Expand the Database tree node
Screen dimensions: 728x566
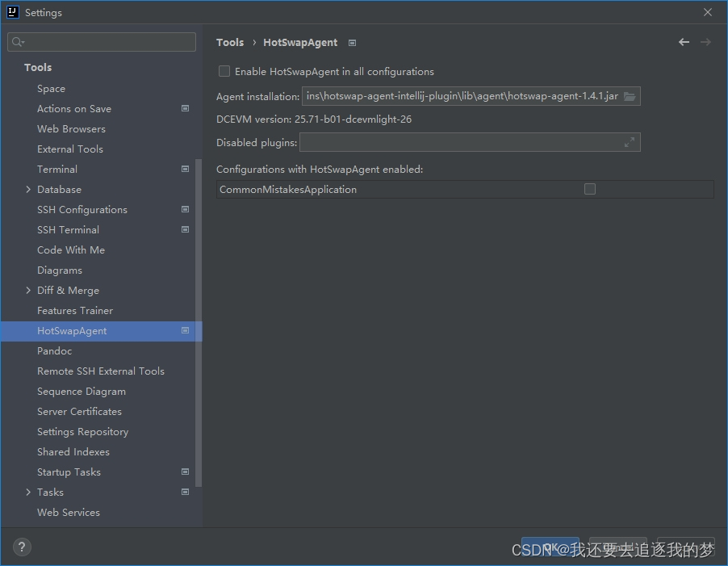(28, 190)
